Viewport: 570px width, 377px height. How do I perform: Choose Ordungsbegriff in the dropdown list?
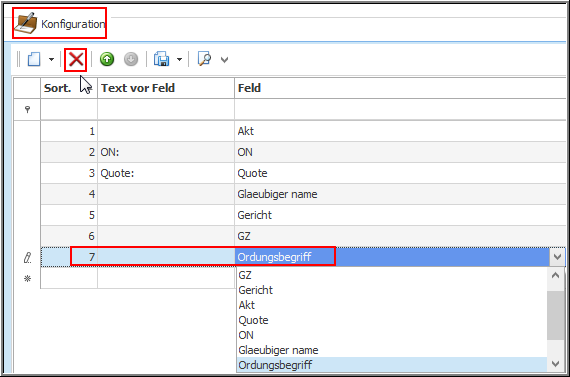tap(392, 365)
